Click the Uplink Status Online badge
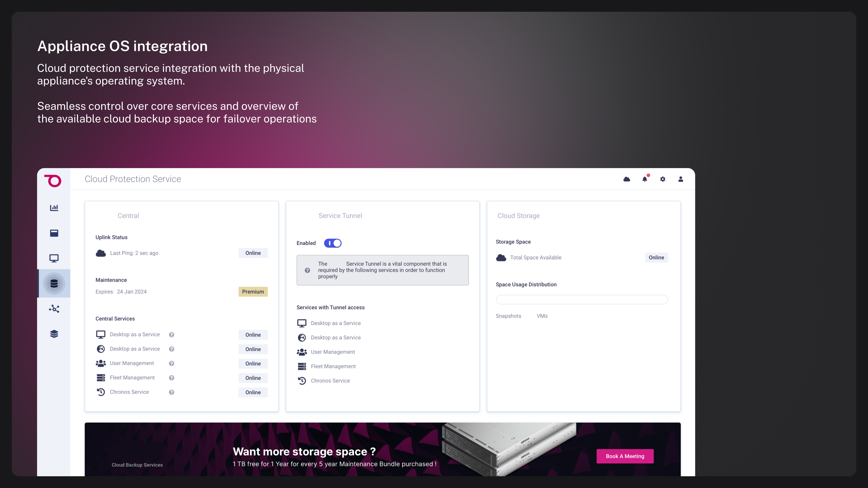The width and height of the screenshot is (868, 488). coord(253,253)
